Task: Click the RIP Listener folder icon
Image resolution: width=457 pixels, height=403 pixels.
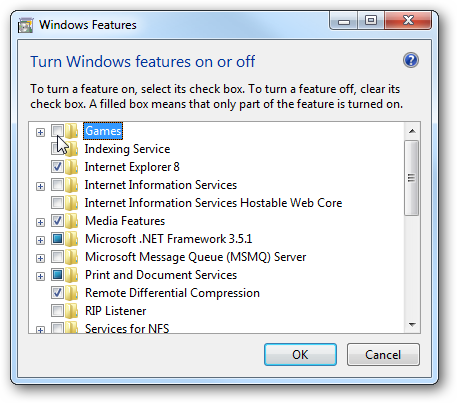Action: pos(71,311)
